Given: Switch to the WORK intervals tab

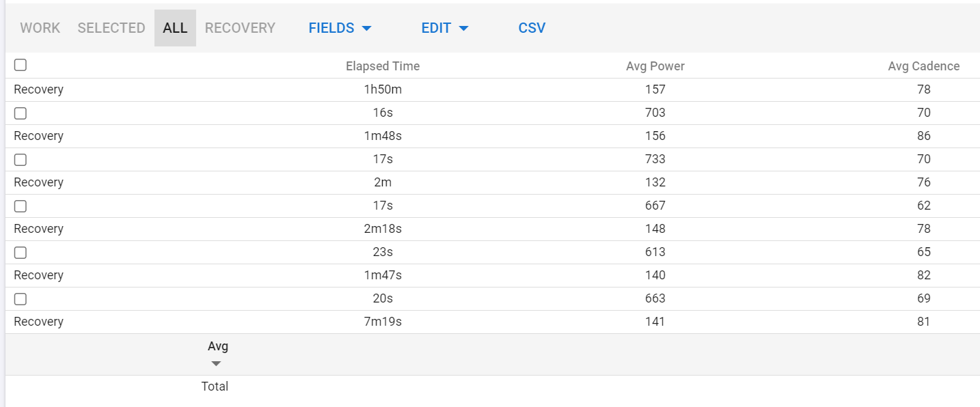Looking at the screenshot, I should pyautogui.click(x=40, y=28).
